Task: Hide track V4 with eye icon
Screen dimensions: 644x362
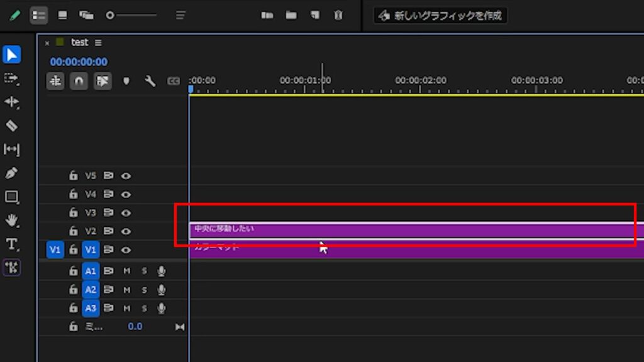Action: tap(126, 195)
